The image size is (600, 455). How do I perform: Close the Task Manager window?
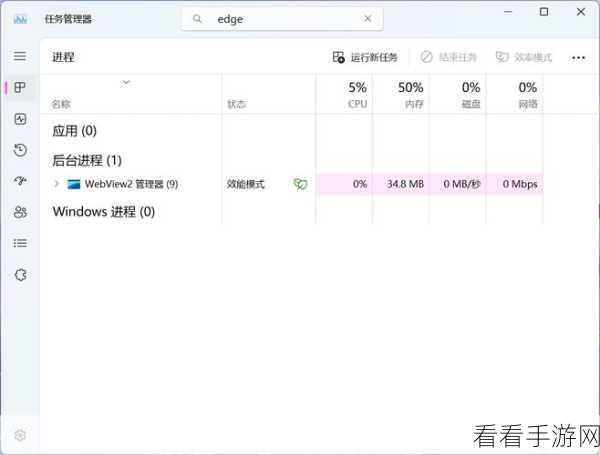pos(581,12)
